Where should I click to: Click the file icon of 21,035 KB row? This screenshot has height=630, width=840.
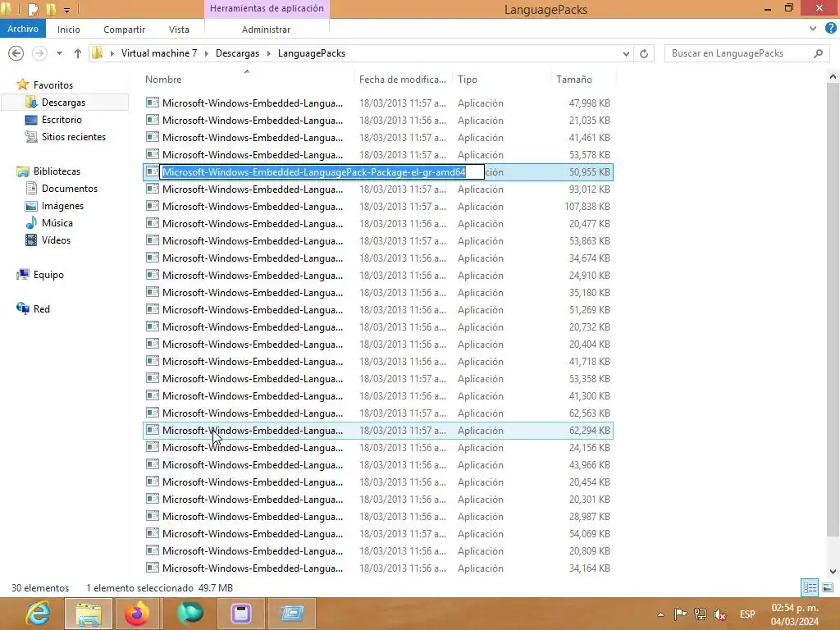point(153,120)
